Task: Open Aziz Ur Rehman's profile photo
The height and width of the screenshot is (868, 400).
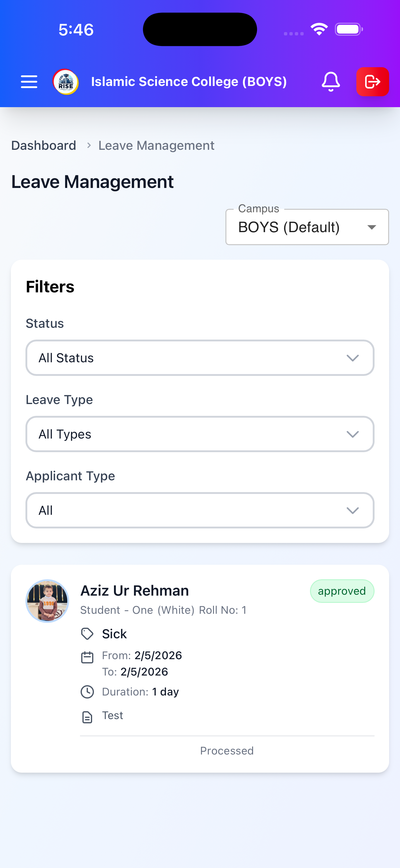Action: tap(48, 601)
